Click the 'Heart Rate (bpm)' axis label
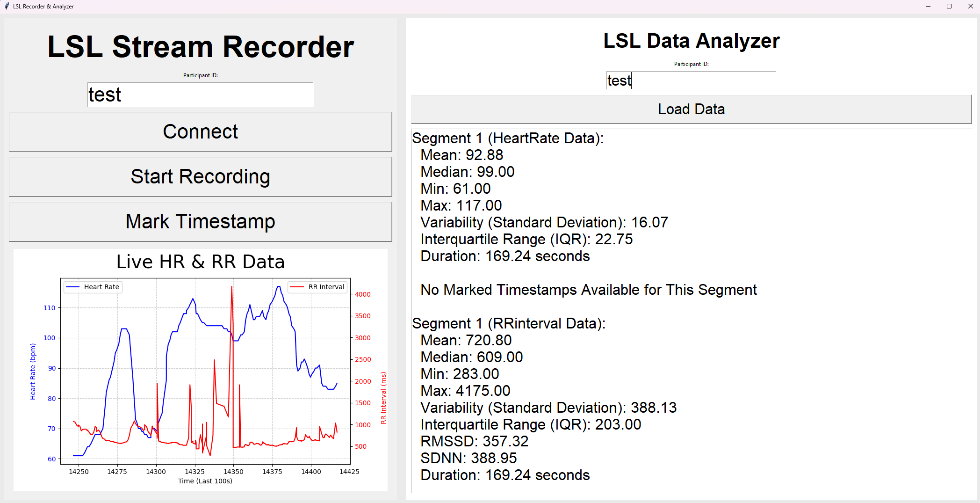The height and width of the screenshot is (503, 980). click(x=33, y=372)
